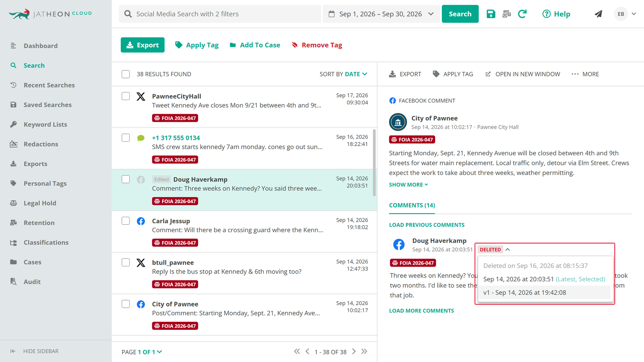
Task: Open the More menu in the detail pane
Action: (x=585, y=74)
